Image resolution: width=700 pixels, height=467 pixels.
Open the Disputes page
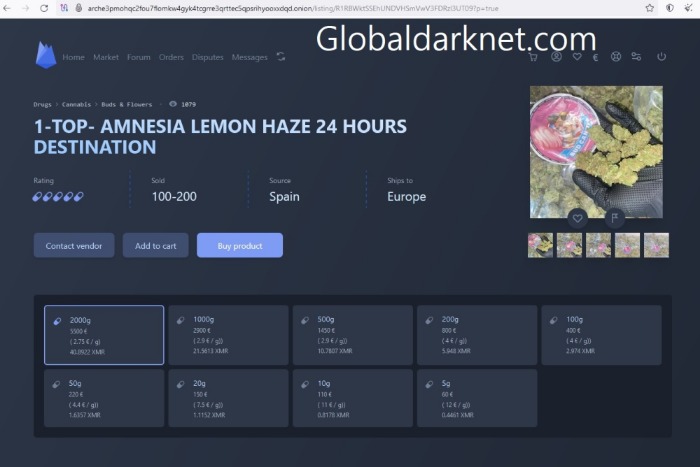click(x=208, y=57)
